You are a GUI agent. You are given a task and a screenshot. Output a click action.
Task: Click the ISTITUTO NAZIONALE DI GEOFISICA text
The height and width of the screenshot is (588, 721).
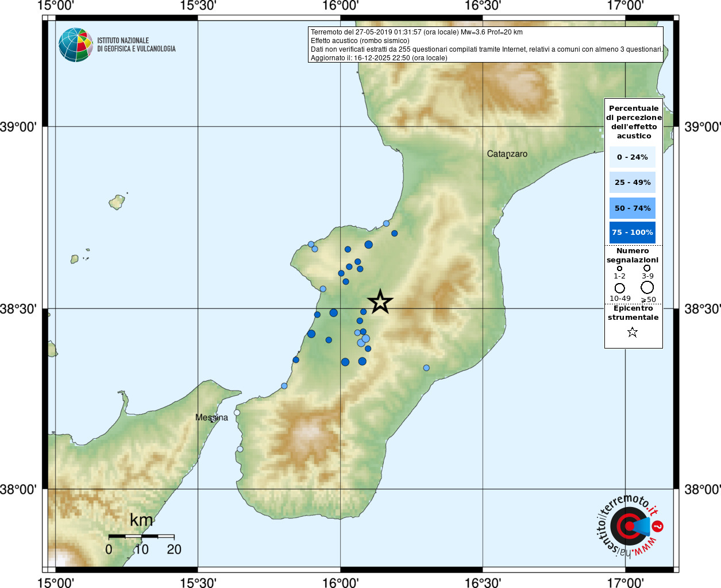[136, 45]
